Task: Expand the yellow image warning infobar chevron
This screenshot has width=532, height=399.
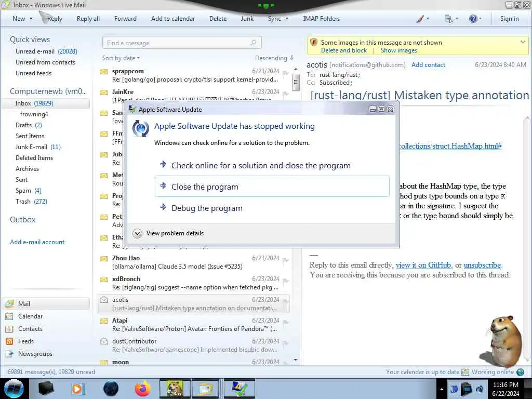Action: pos(523,42)
